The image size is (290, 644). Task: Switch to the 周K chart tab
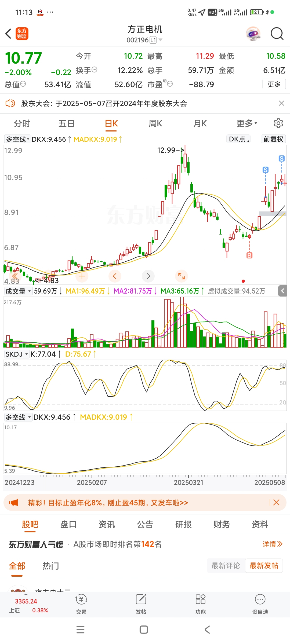pyautogui.click(x=155, y=123)
